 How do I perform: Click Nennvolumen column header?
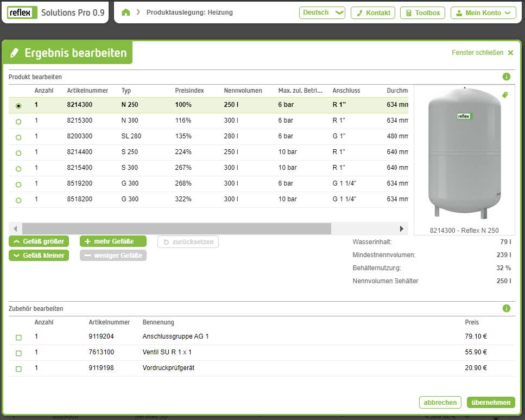pos(243,91)
